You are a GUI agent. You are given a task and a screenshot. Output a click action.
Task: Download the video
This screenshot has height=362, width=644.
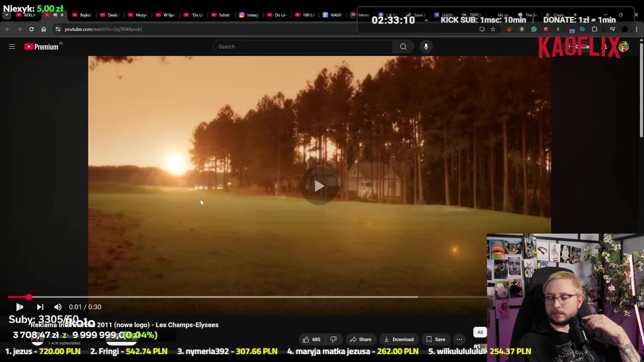[x=398, y=339]
